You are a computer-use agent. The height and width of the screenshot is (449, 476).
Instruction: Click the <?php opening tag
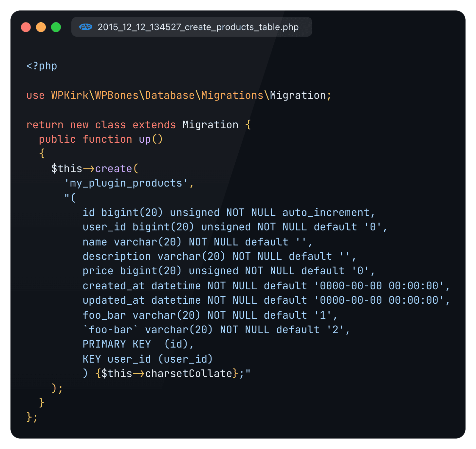click(x=42, y=66)
